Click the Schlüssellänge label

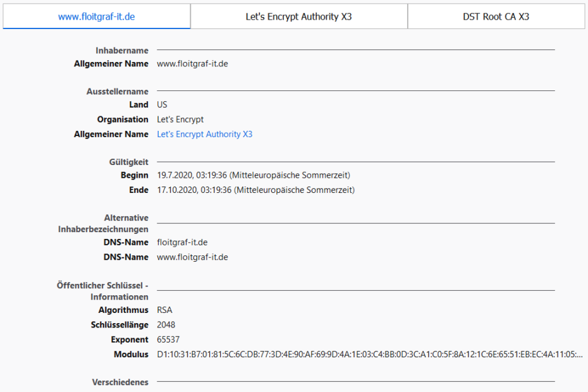coord(119,325)
